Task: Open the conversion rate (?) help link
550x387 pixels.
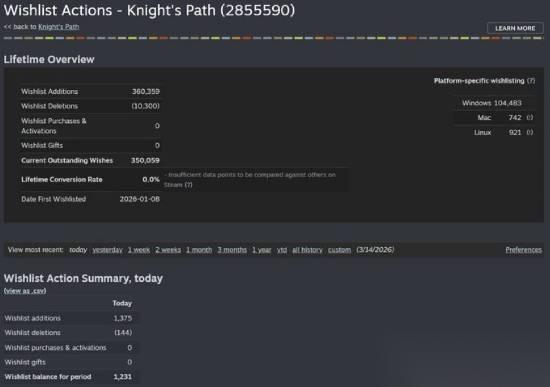Action: 188,185
